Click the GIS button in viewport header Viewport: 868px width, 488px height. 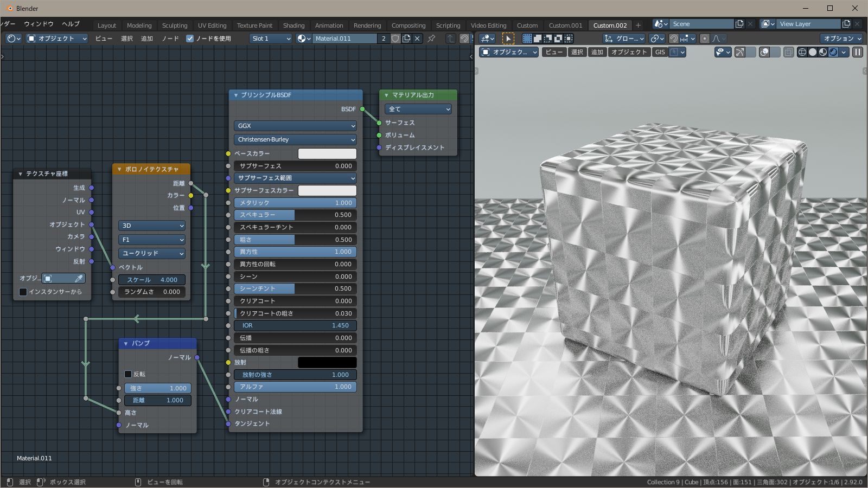tap(660, 52)
